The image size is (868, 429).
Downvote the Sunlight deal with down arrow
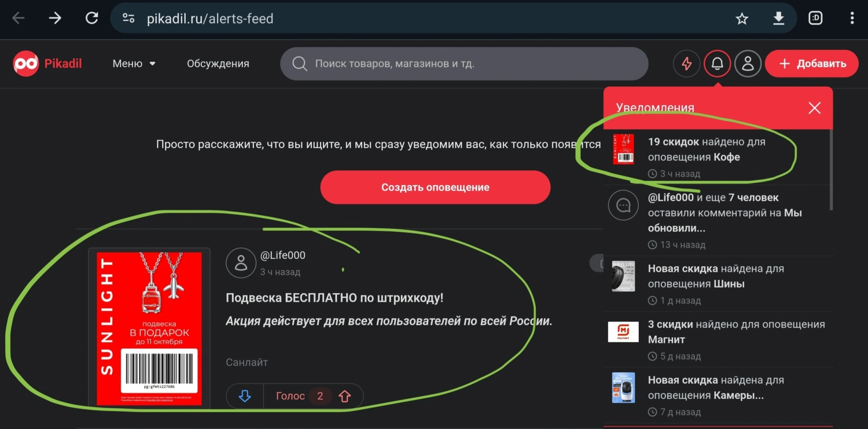(245, 396)
